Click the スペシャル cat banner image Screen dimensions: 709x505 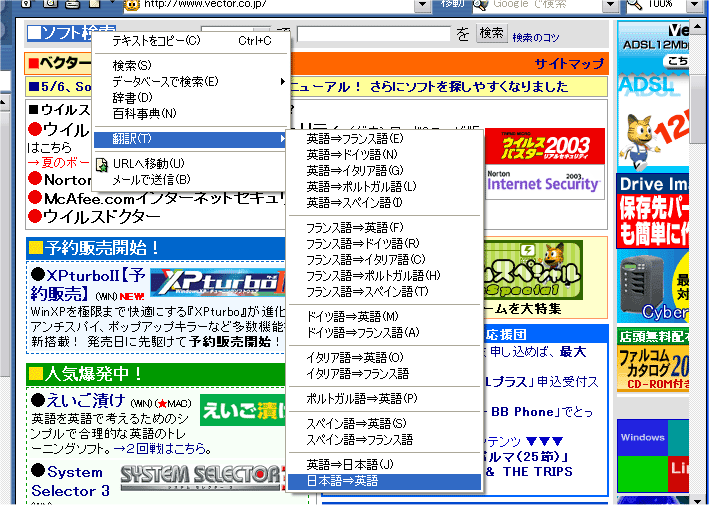533,270
